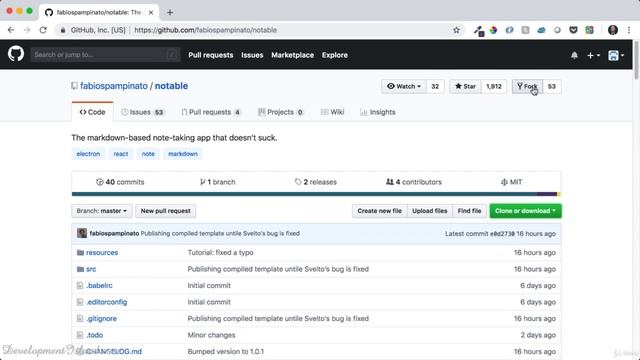Screen dimensions: 640x360
Task: Star the repository
Action: pyautogui.click(x=465, y=87)
